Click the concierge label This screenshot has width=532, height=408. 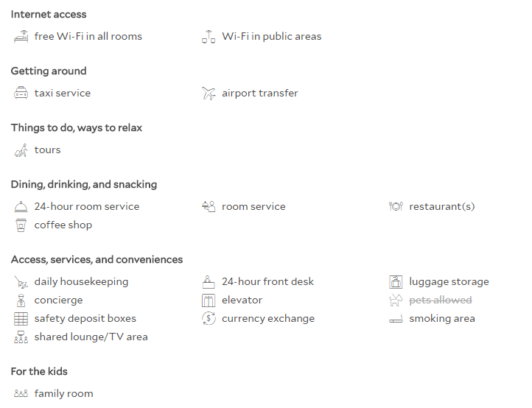[x=58, y=300]
